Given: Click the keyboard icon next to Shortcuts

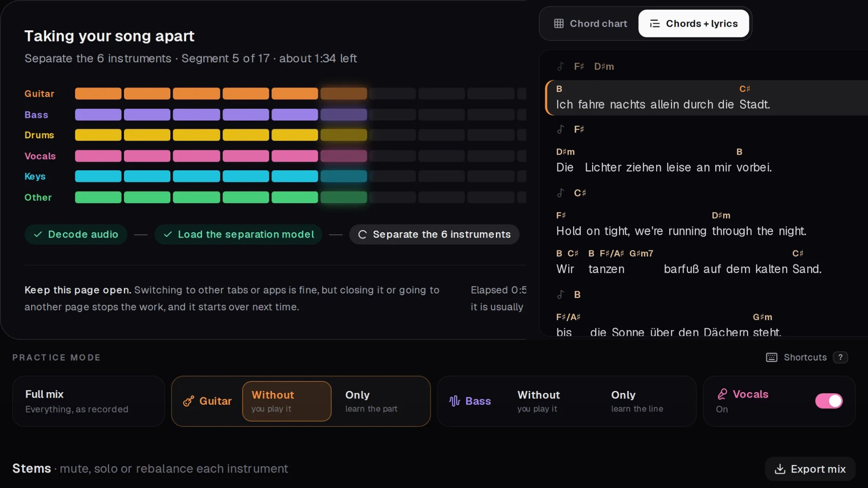Looking at the screenshot, I should [772, 357].
